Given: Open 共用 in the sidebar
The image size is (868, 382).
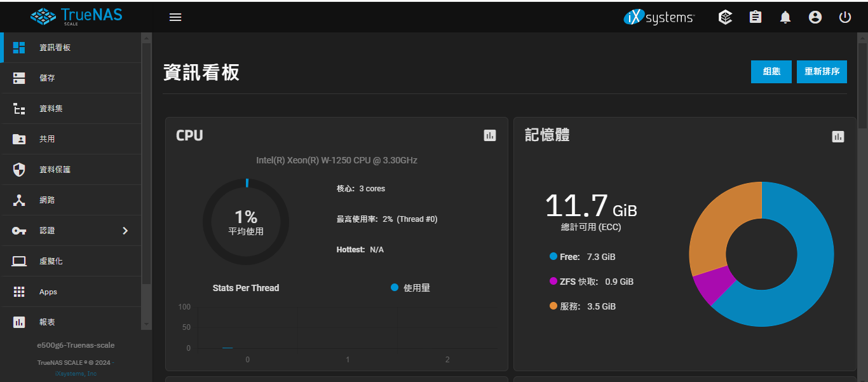Looking at the screenshot, I should [x=47, y=139].
